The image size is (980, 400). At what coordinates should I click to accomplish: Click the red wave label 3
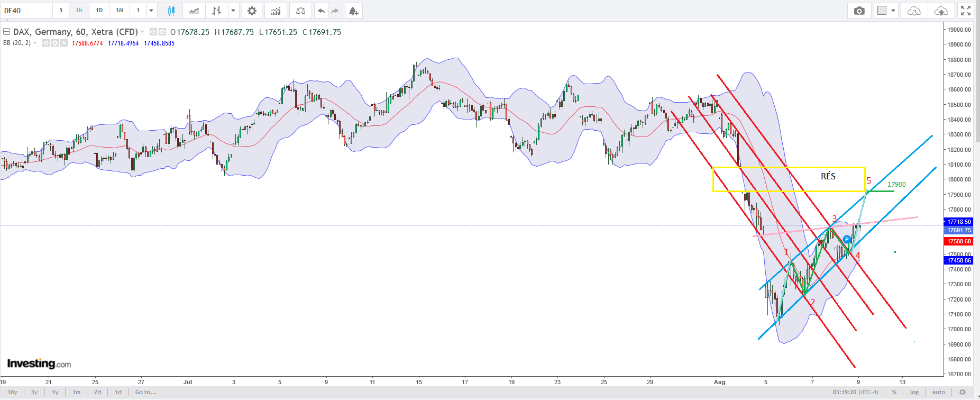coord(835,219)
